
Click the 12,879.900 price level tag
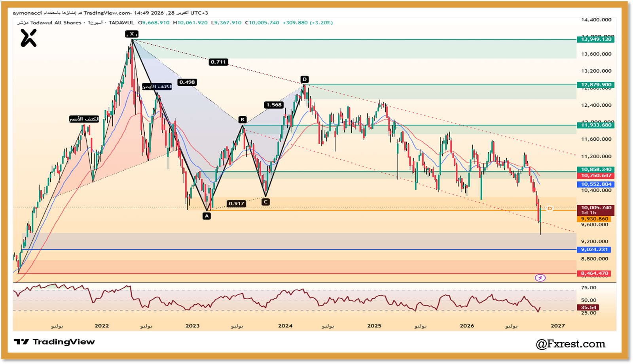tap(596, 85)
